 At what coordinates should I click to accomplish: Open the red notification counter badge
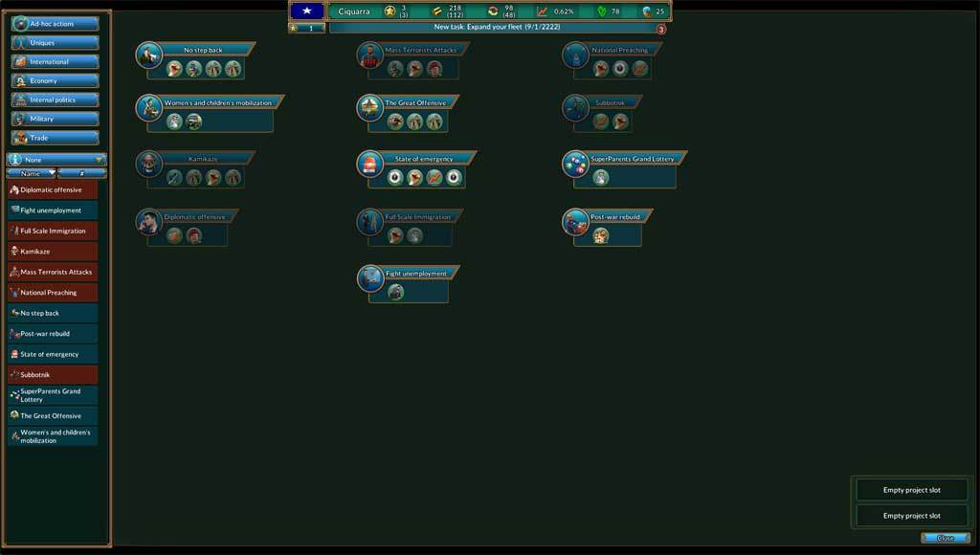click(x=661, y=29)
